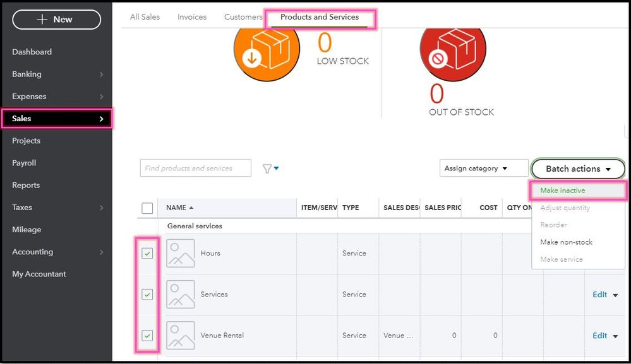Open the Assign category dropdown

(x=483, y=168)
